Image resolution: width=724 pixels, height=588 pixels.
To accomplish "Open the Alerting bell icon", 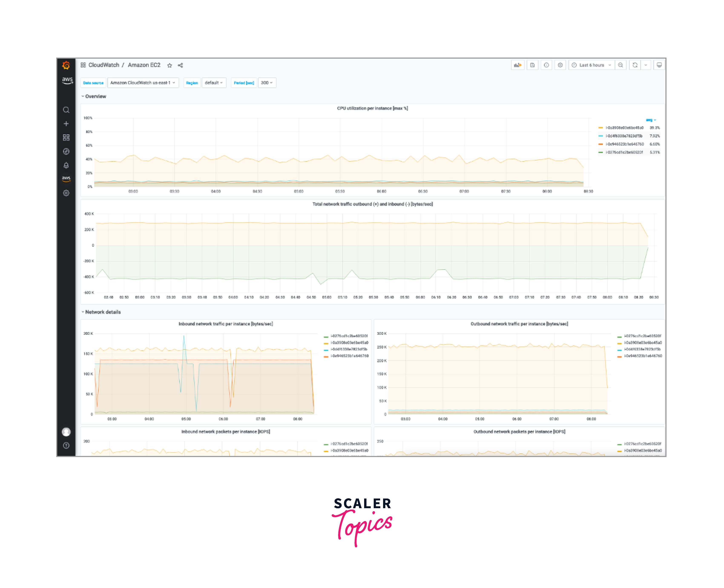I will [x=66, y=165].
